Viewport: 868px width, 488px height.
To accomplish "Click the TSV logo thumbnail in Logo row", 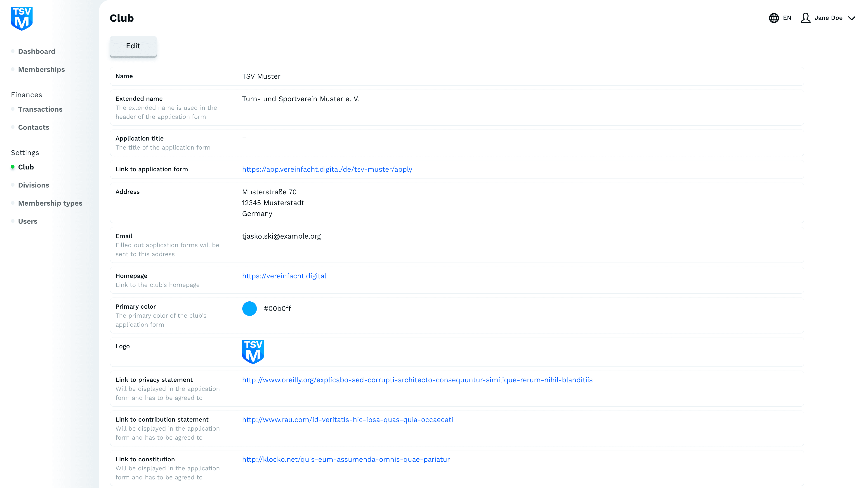I will (x=253, y=352).
